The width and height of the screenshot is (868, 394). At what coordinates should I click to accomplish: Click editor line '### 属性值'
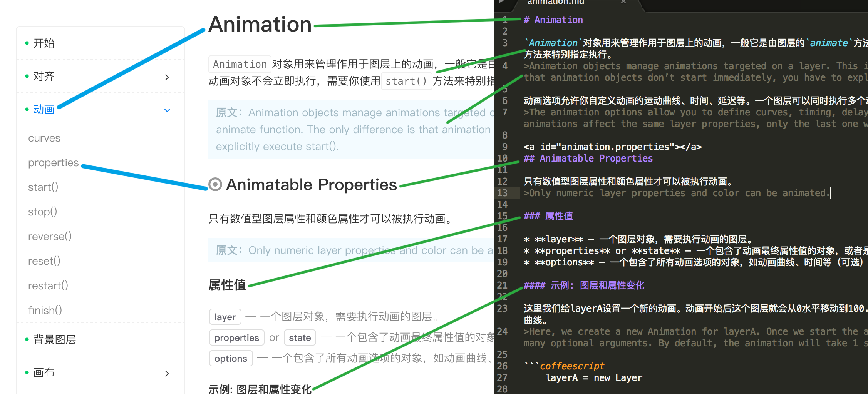[548, 216]
